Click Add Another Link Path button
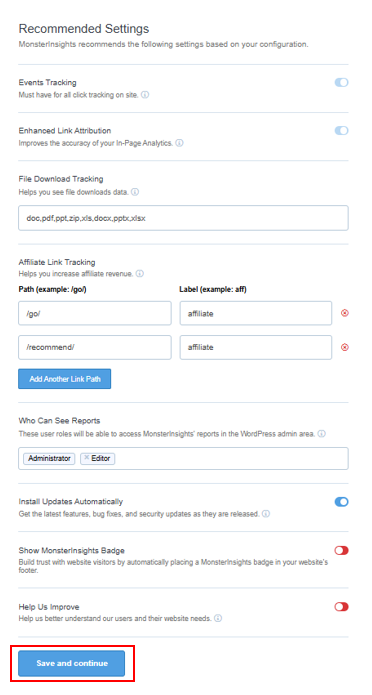 (65, 379)
